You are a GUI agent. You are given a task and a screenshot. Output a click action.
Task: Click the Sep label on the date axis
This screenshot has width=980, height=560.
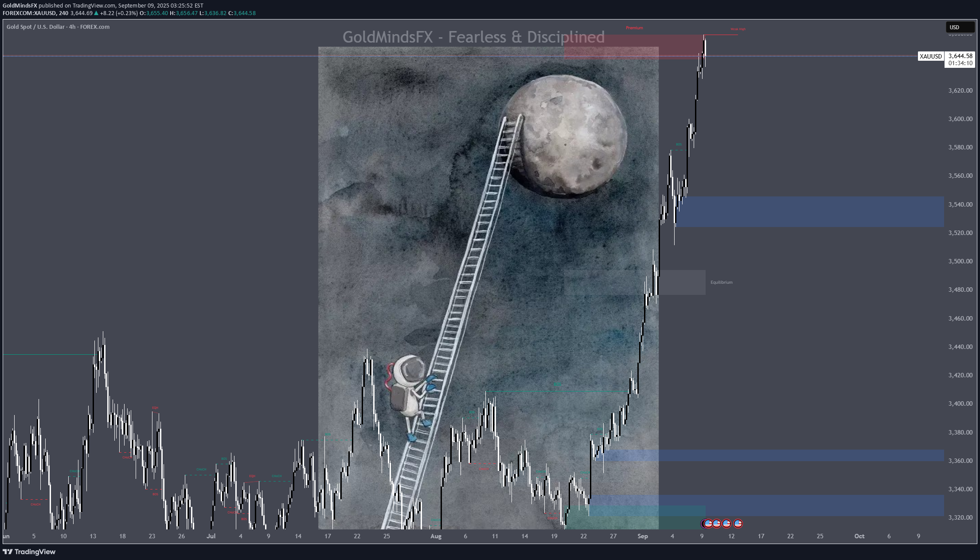(x=642, y=536)
